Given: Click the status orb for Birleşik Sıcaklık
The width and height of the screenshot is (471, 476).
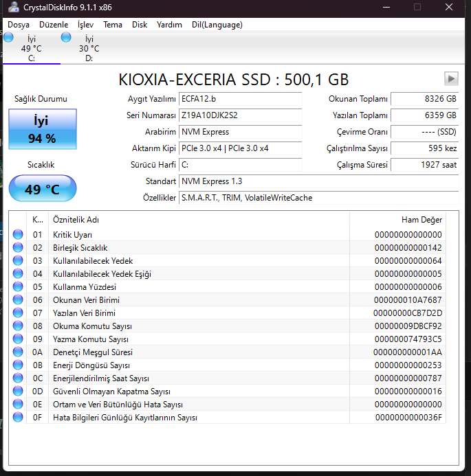Looking at the screenshot, I should [18, 247].
